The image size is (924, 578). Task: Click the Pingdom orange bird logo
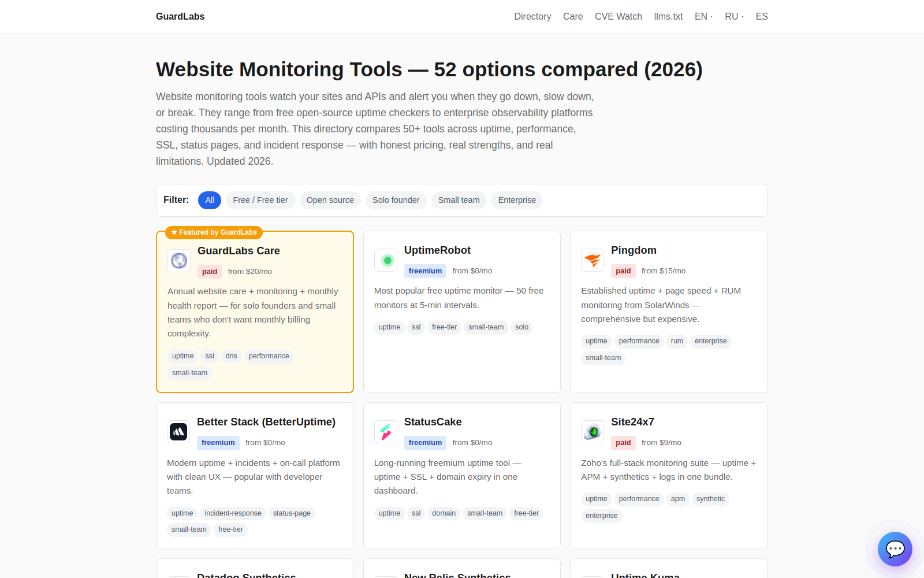593,260
